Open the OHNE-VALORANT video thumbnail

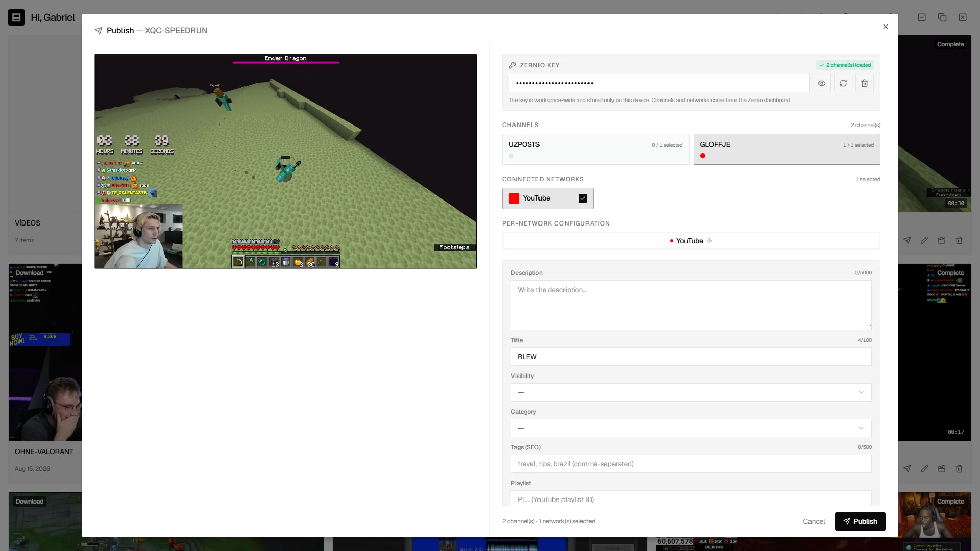point(45,352)
